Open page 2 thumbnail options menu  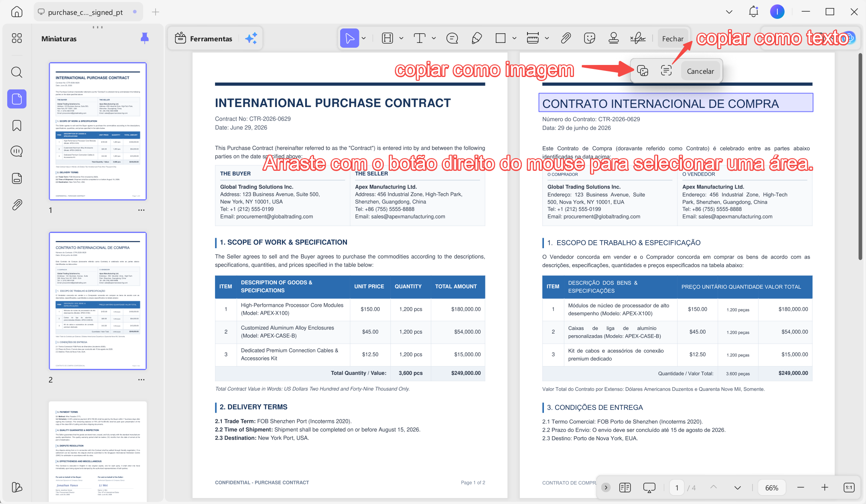click(x=141, y=380)
